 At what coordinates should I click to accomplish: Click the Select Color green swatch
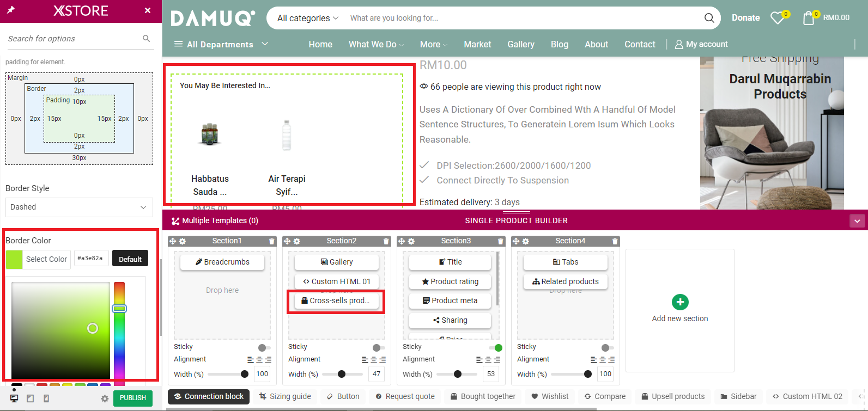click(x=14, y=259)
